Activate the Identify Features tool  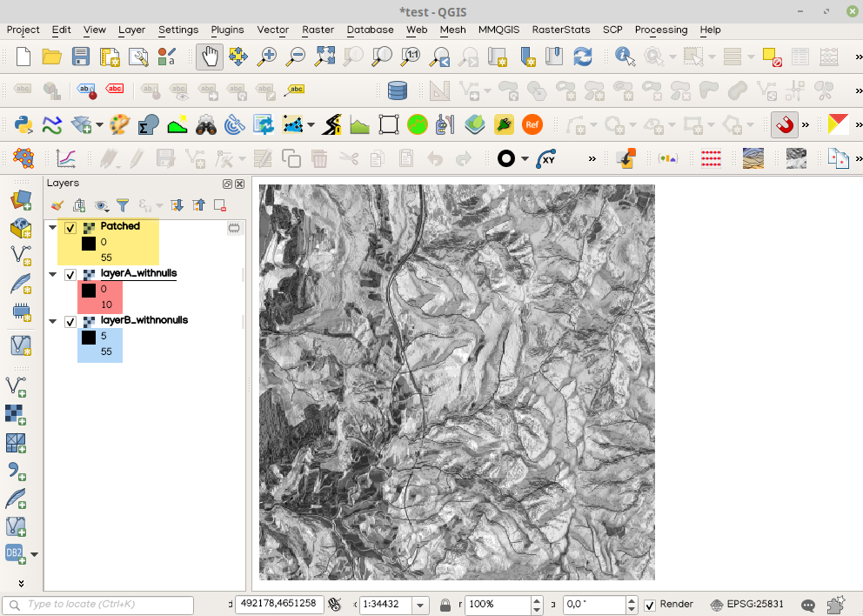pos(625,57)
